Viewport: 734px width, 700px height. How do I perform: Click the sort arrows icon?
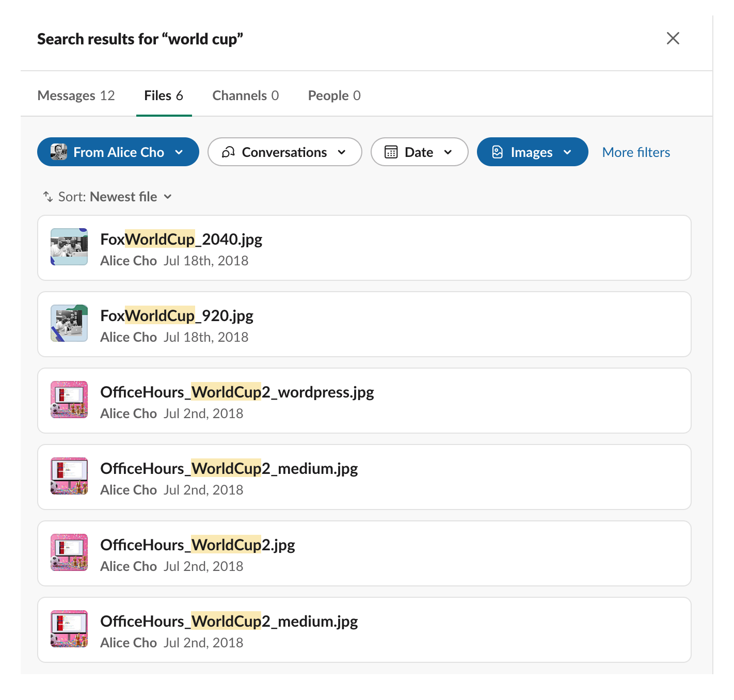(48, 197)
